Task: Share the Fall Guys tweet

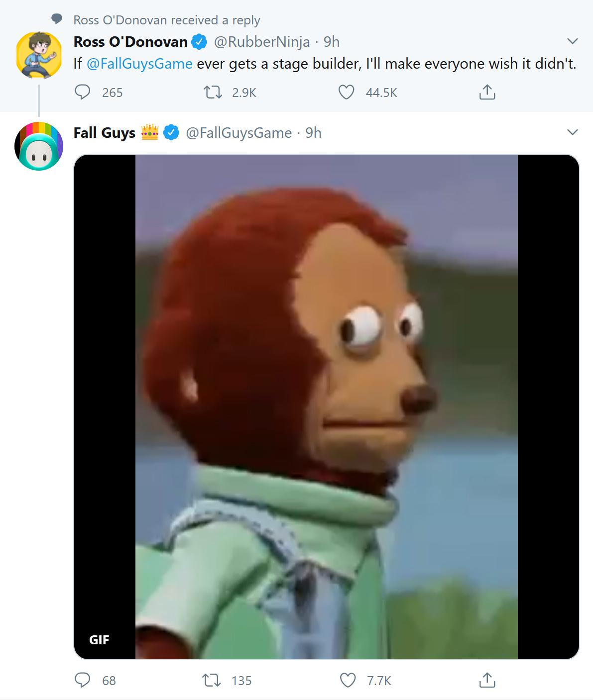Action: click(486, 680)
